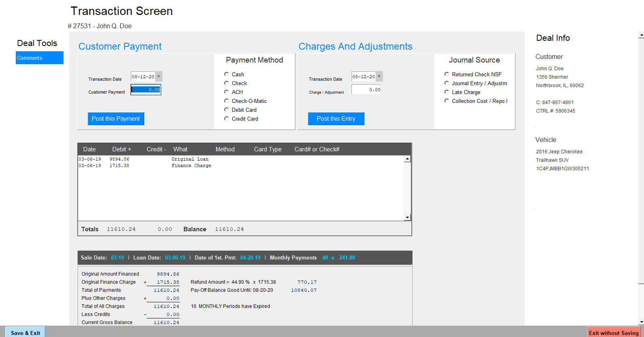This screenshot has width=644, height=337.
Task: Click the Debit + column header
Action: pos(122,149)
